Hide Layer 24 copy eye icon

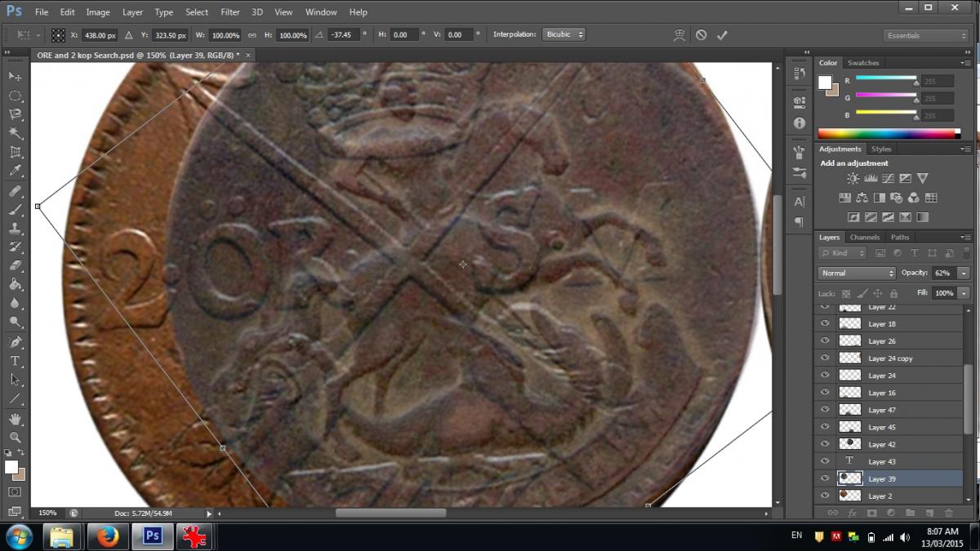tap(825, 358)
